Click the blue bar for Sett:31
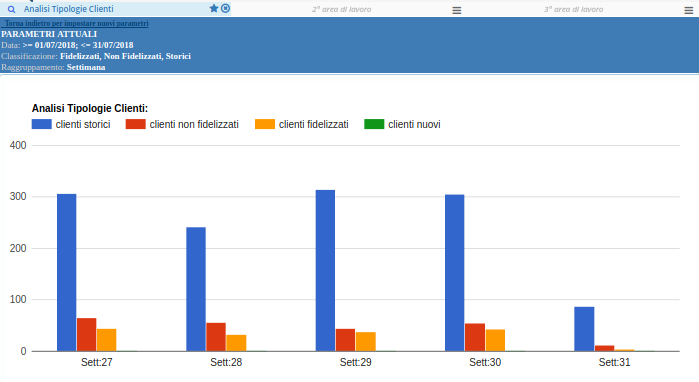699x382 pixels. [x=584, y=329]
